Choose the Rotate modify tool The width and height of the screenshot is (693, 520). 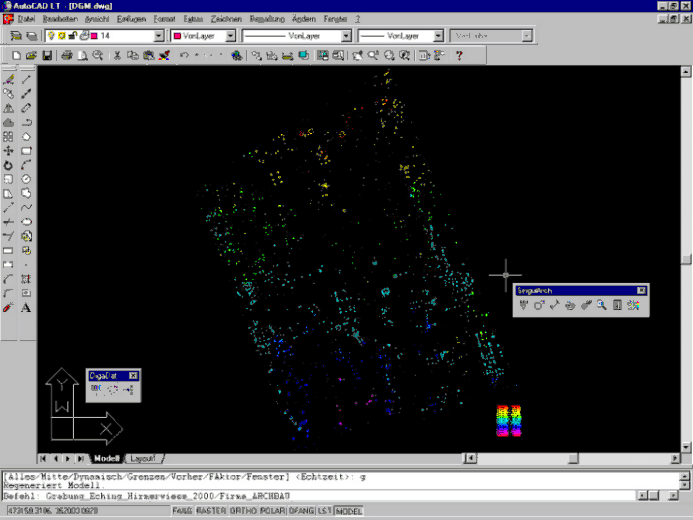[x=9, y=165]
